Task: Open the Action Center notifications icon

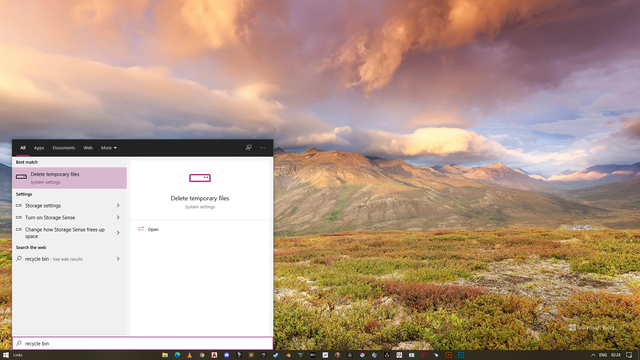Action: click(x=629, y=355)
